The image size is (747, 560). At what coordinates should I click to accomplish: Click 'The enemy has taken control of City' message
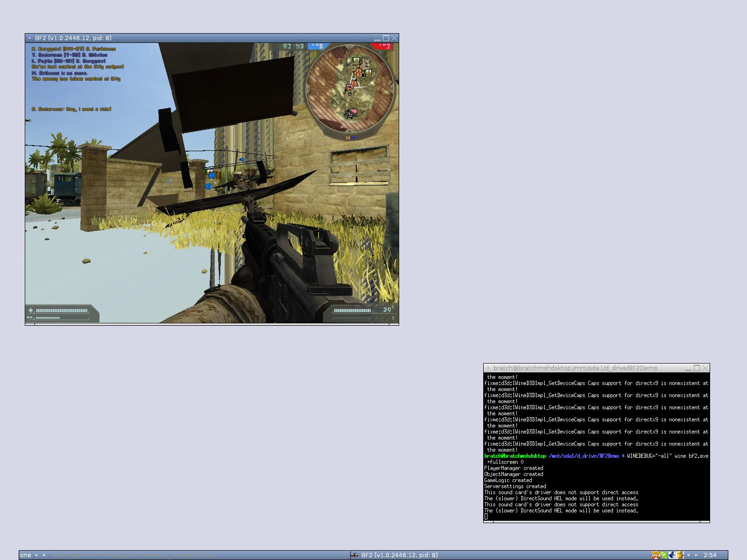point(76,79)
